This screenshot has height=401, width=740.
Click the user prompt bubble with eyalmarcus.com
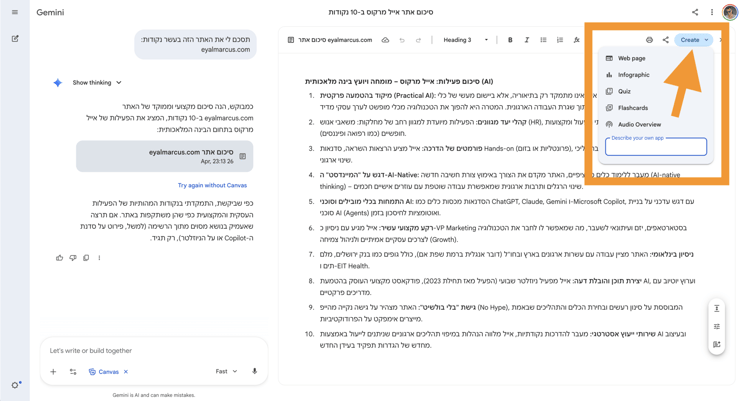[195, 44]
